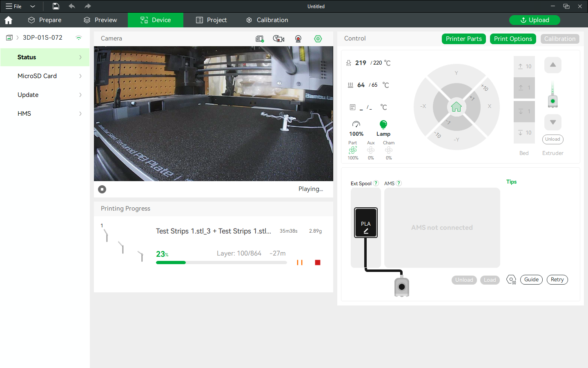Edit the PLA external spool slot
This screenshot has height=368, width=588.
click(x=366, y=223)
